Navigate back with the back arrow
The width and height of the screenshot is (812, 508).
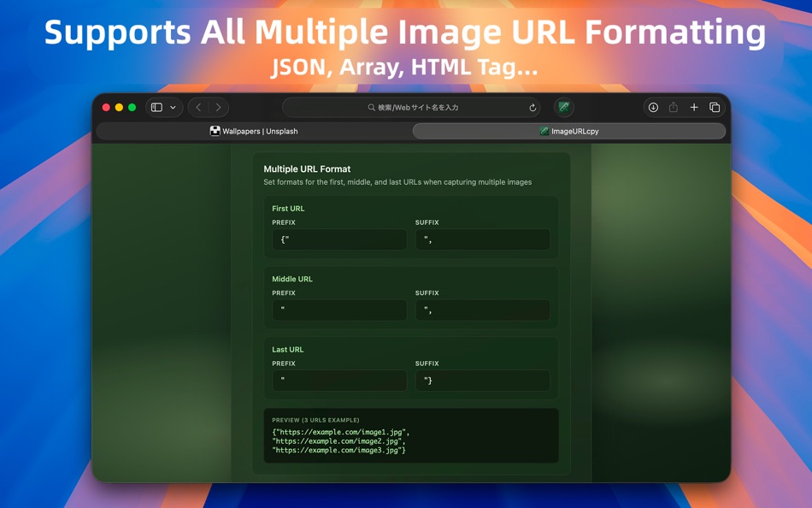197,107
